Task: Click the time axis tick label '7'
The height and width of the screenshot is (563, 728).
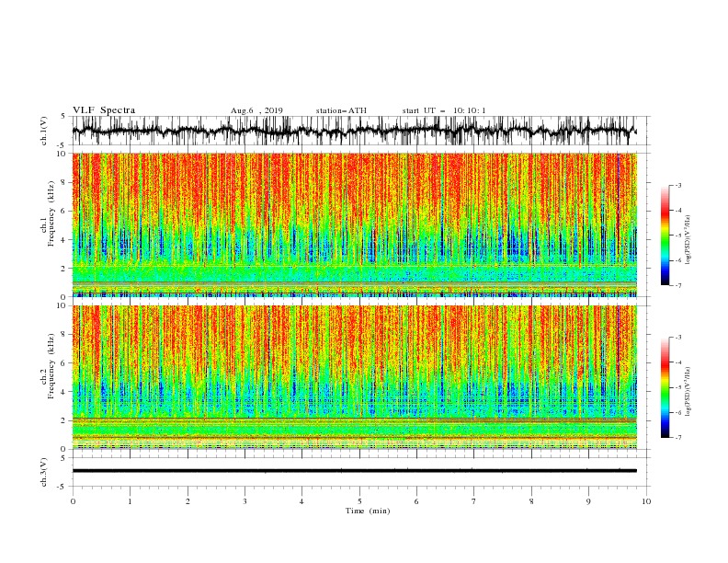Action: pos(474,501)
